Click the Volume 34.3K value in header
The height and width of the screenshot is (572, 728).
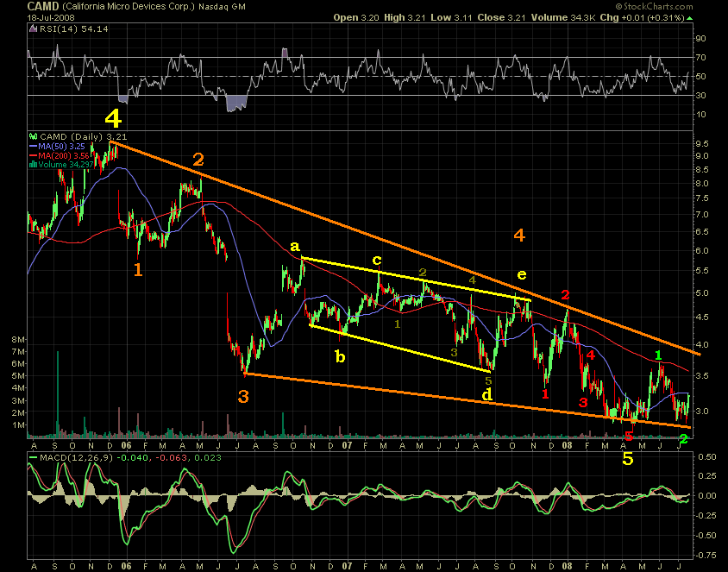tap(563, 17)
